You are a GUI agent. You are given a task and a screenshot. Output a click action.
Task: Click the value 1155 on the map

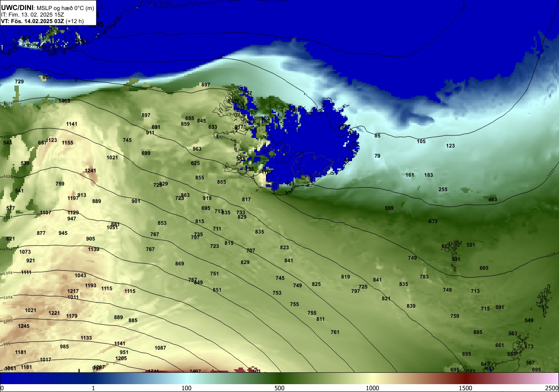click(67, 143)
